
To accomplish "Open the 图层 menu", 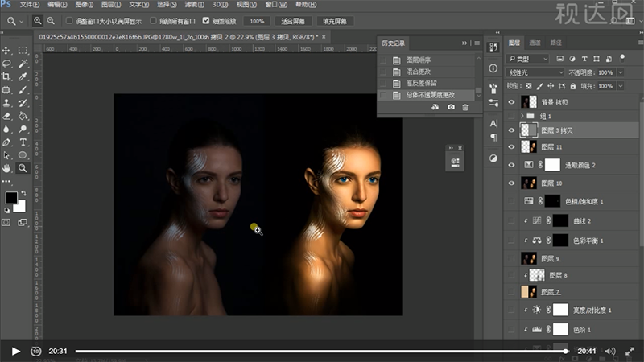I will pos(111,5).
